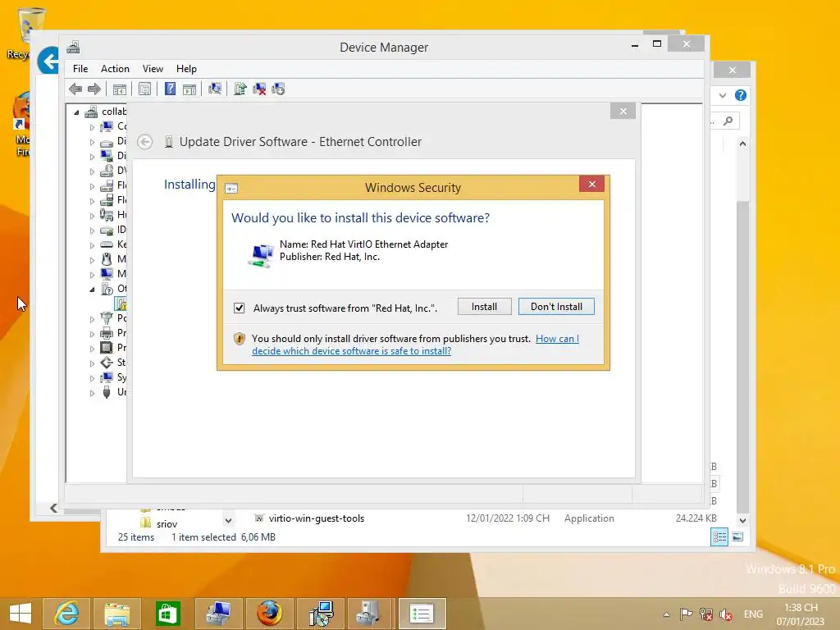Expand the 'Sy' system devices node
Viewport: 840px width, 630px height.
point(92,378)
